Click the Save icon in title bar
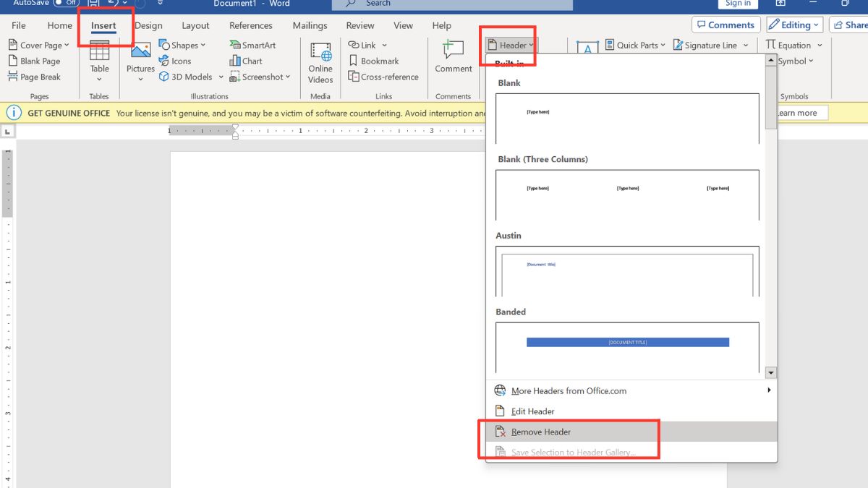This screenshot has height=488, width=868. pyautogui.click(x=93, y=3)
